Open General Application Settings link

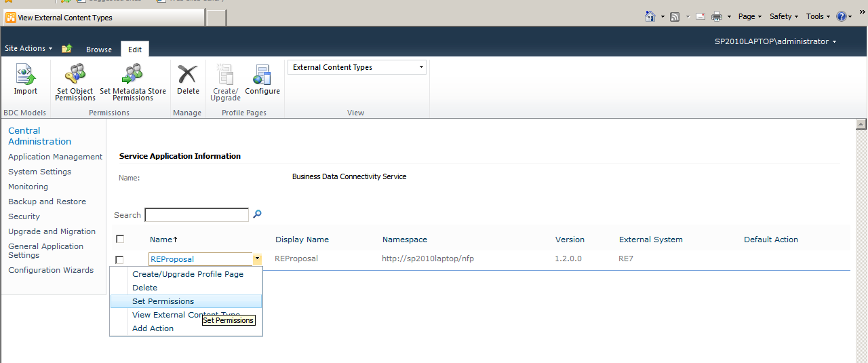[45, 250]
